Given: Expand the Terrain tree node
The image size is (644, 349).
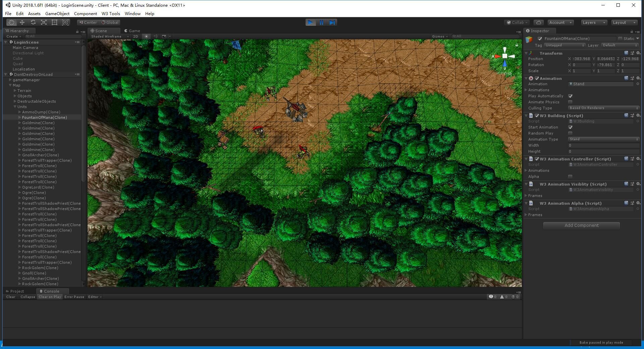Looking at the screenshot, I should pos(15,91).
